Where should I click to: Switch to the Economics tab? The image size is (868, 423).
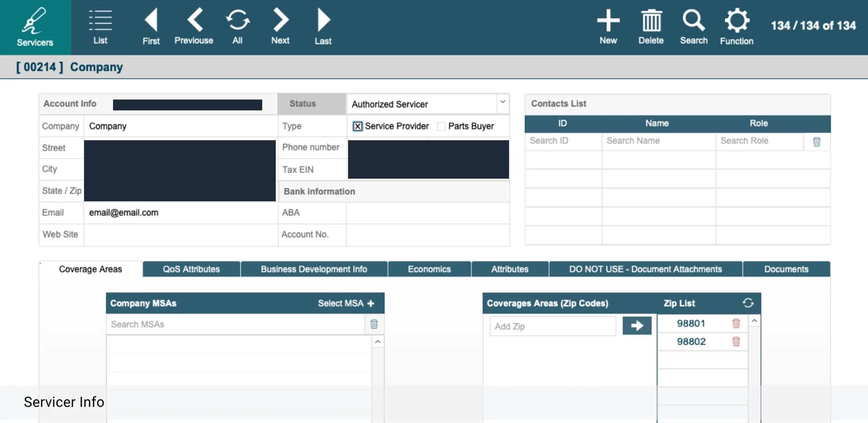[x=429, y=269]
